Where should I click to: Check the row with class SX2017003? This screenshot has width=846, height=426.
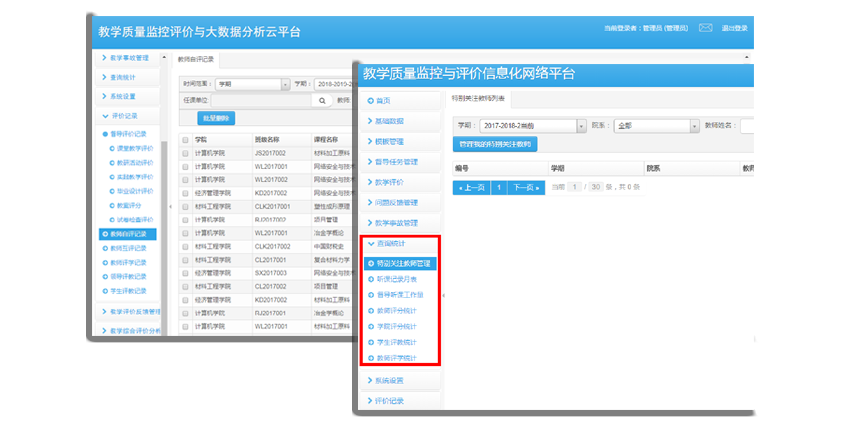point(185,273)
